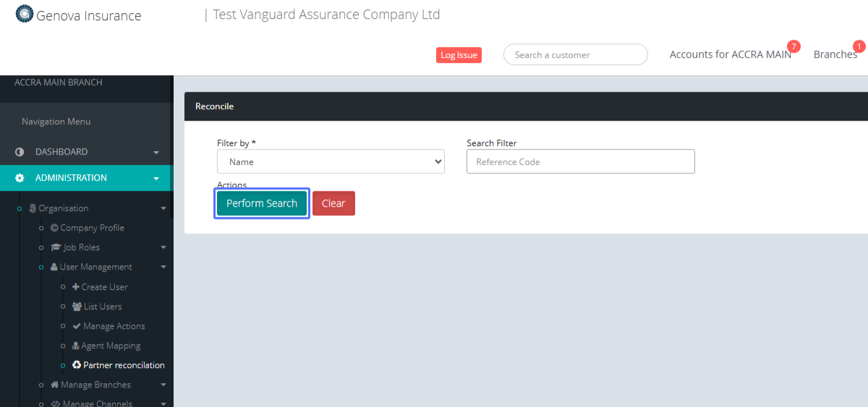The height and width of the screenshot is (407, 868).
Task: Click the List Users group icon
Action: tap(77, 307)
